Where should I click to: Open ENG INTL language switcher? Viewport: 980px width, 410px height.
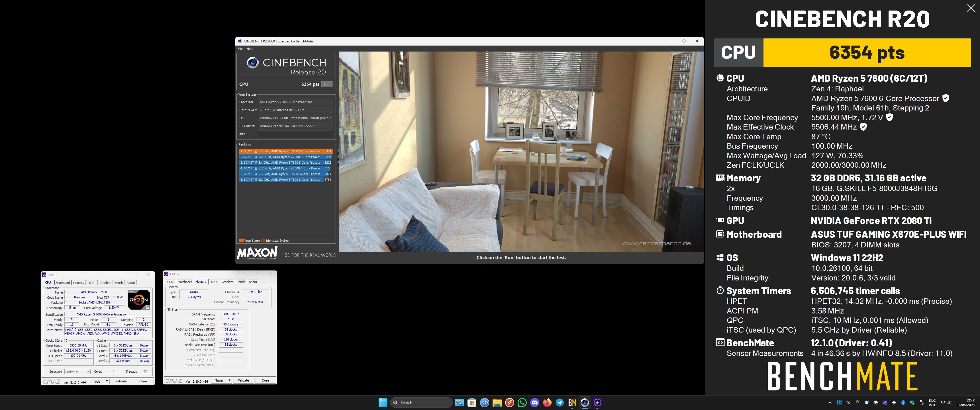click(932, 403)
